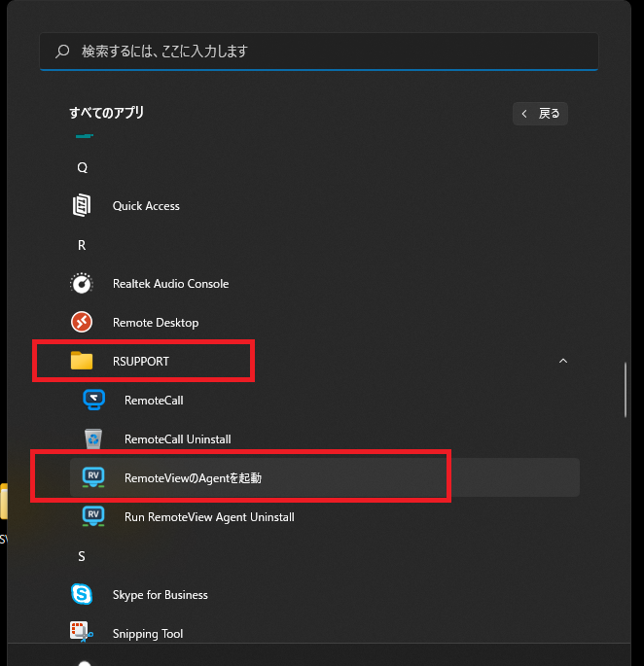The image size is (644, 666).
Task: Collapse the RSUPPORT folder with the chevron
Action: [x=563, y=361]
